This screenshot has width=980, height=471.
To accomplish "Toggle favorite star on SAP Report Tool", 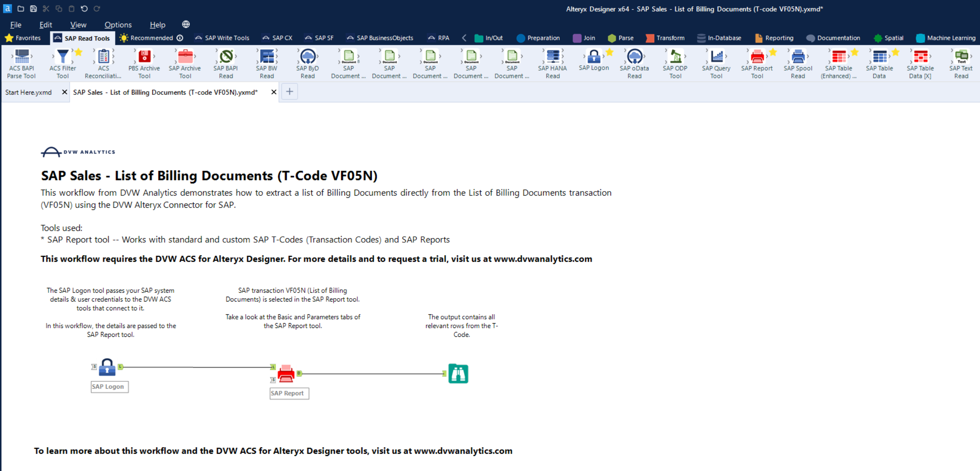I will [x=773, y=53].
